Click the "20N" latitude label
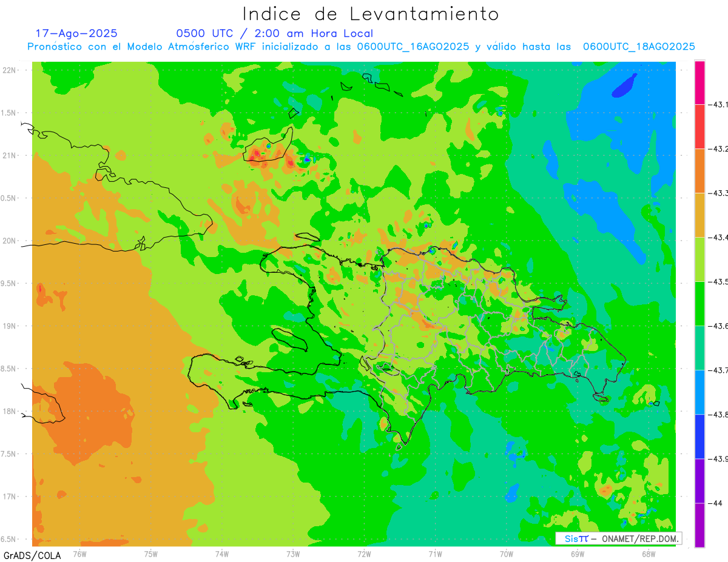The height and width of the screenshot is (562, 728). pyautogui.click(x=10, y=241)
